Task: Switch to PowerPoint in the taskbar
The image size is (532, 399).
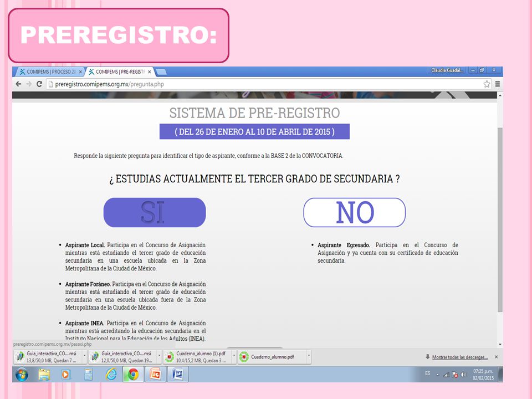Action: (x=155, y=374)
